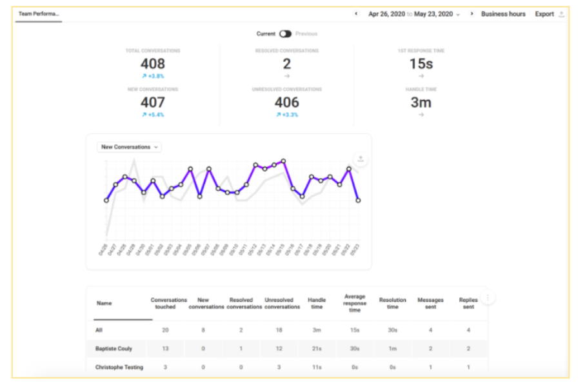Click Baptiste Couly's conversations touched 13

tap(165, 349)
